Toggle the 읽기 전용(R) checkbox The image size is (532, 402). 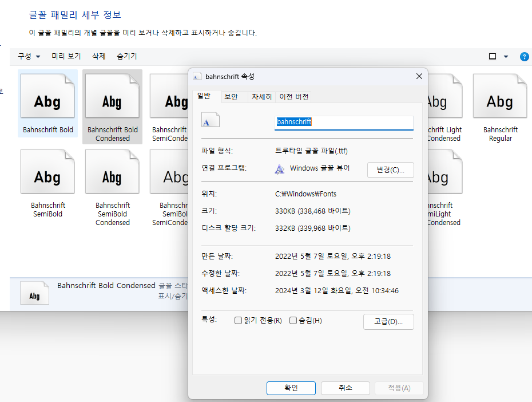click(x=238, y=321)
